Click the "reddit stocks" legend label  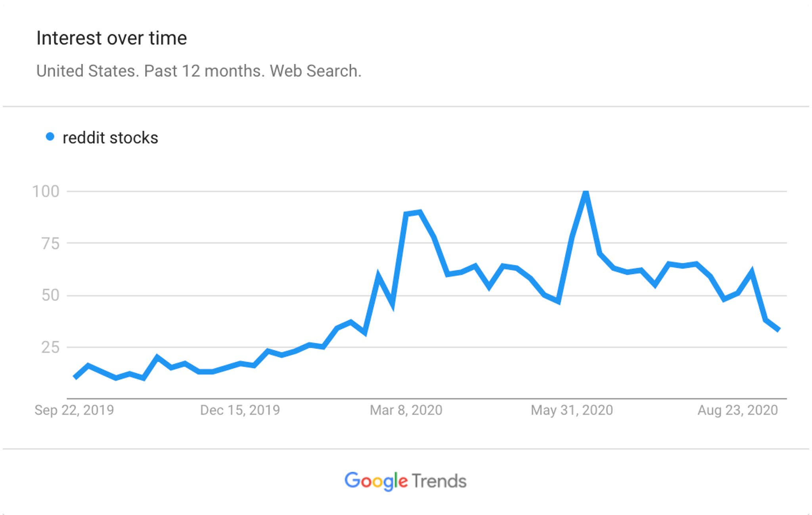(x=110, y=138)
